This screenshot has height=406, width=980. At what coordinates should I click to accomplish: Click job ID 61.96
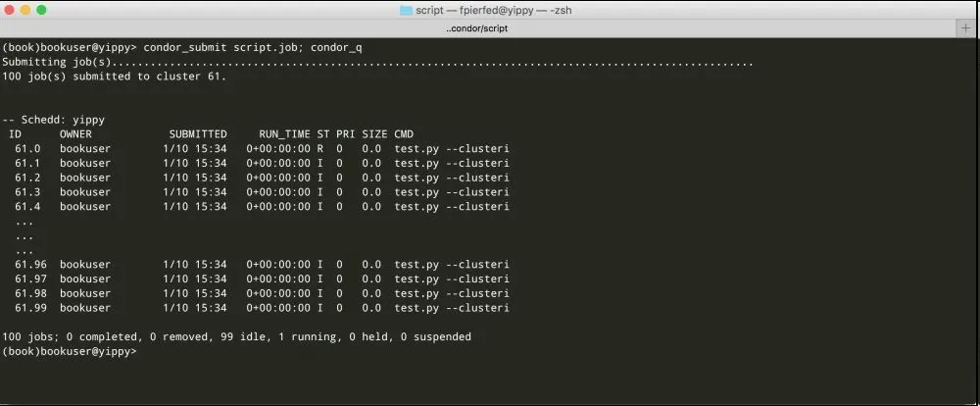pyautogui.click(x=30, y=264)
